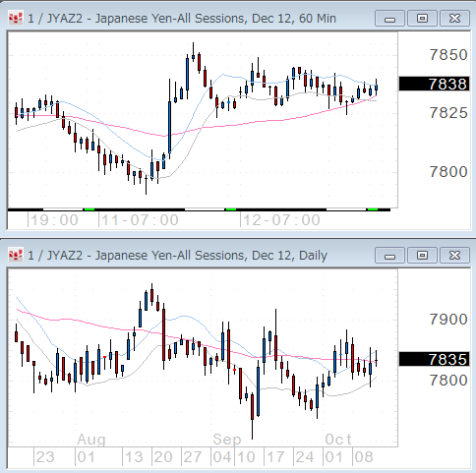Image resolution: width=476 pixels, height=473 pixels.
Task: Click the 24 date axis label
Action: coord(305,457)
